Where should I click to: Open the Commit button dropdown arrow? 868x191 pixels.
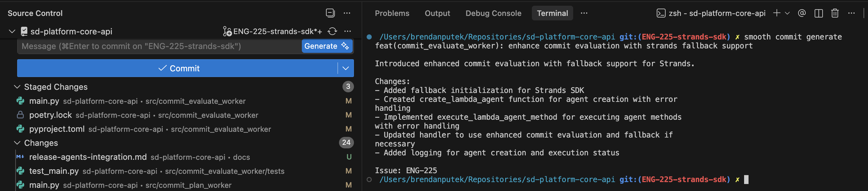tap(345, 68)
